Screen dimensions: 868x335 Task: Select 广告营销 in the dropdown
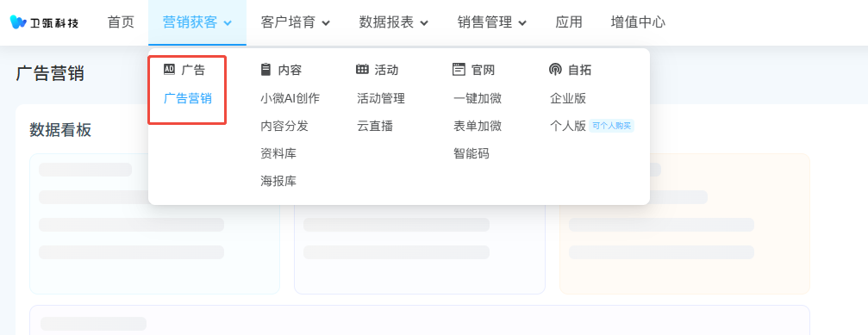pos(188,98)
